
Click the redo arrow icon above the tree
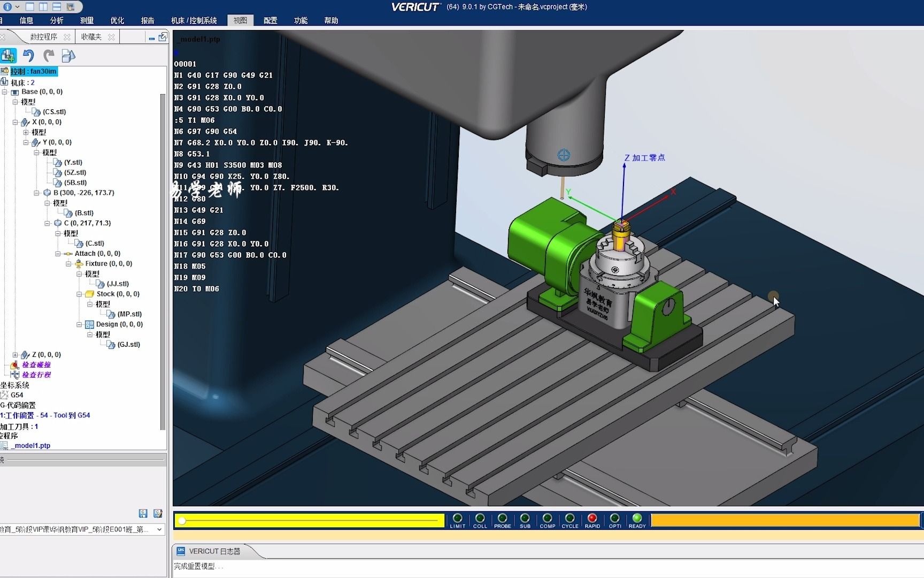pos(48,56)
